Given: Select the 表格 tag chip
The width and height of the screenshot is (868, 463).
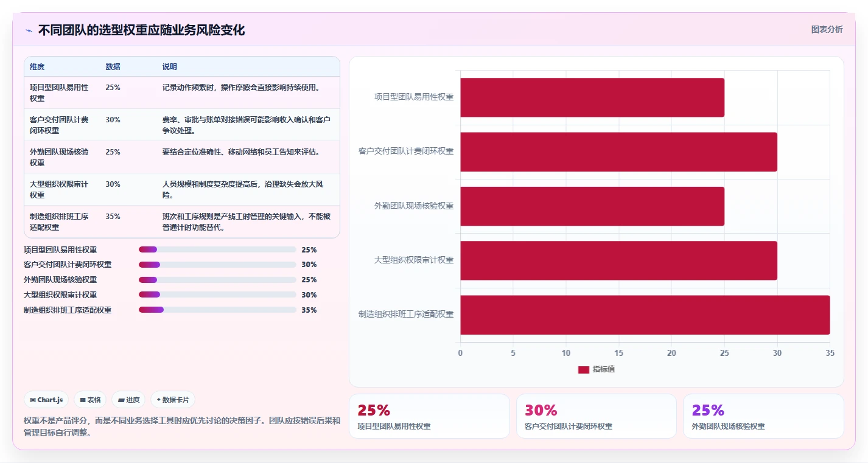Looking at the screenshot, I should click(x=90, y=400).
